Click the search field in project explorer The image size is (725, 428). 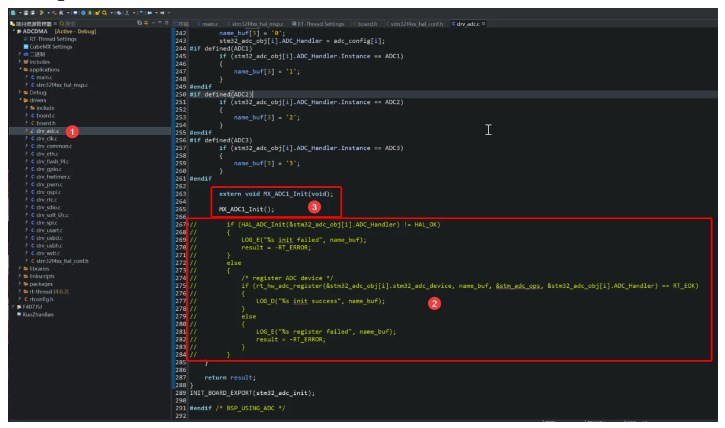[x=73, y=23]
